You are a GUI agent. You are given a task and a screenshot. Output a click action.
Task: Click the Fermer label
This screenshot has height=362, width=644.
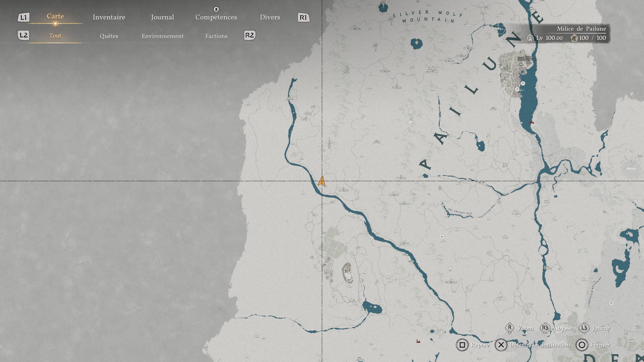pyautogui.click(x=600, y=345)
